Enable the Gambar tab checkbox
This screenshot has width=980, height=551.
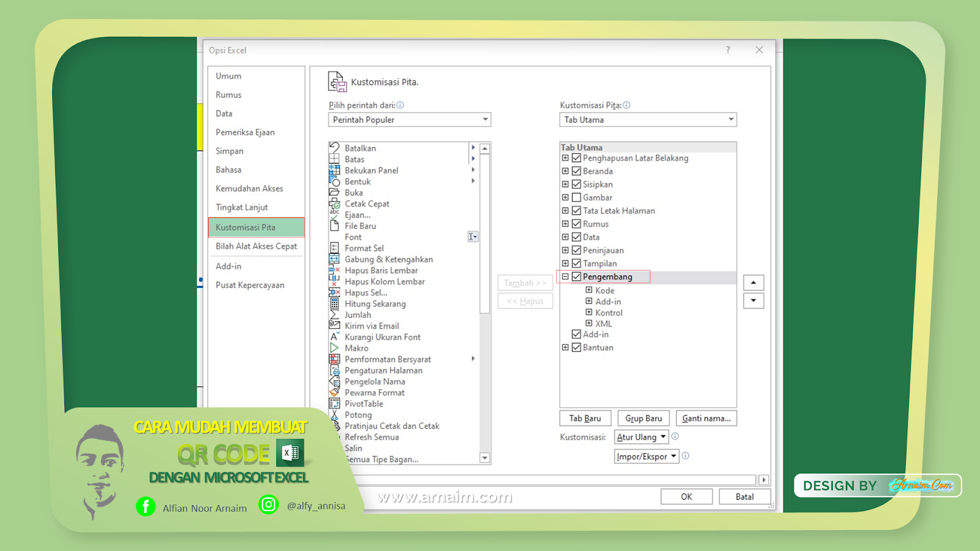coord(576,197)
